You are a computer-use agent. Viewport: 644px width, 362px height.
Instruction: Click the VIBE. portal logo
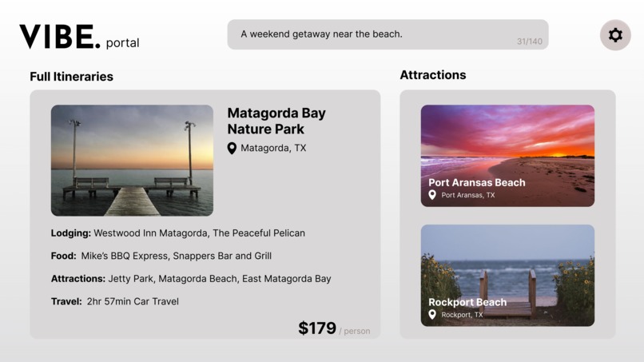[79, 37]
